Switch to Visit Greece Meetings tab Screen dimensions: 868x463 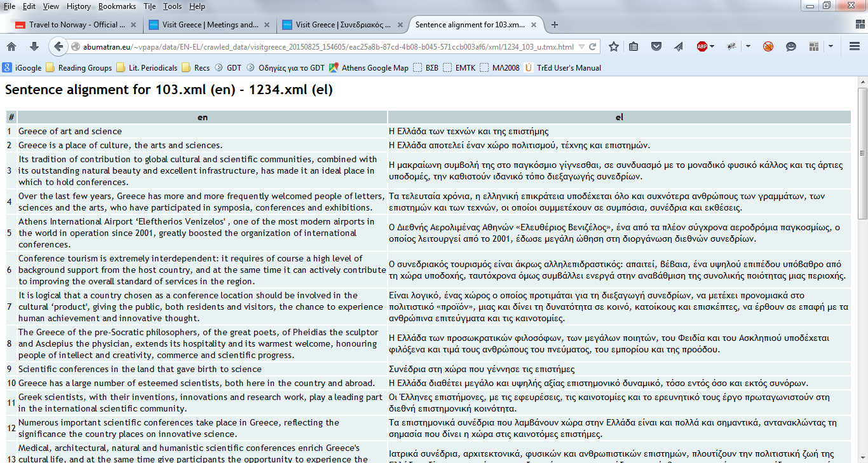(x=210, y=25)
